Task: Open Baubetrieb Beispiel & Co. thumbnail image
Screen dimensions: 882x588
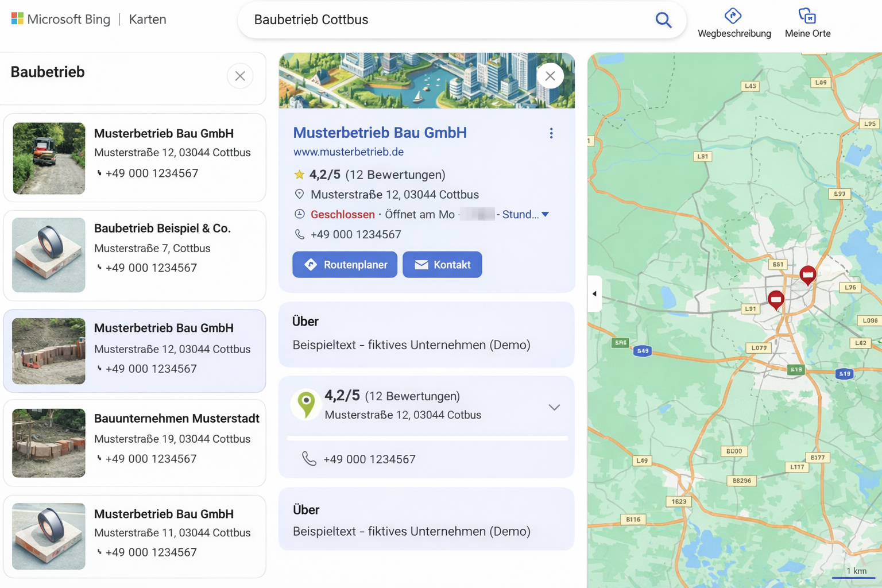Action: 49,255
